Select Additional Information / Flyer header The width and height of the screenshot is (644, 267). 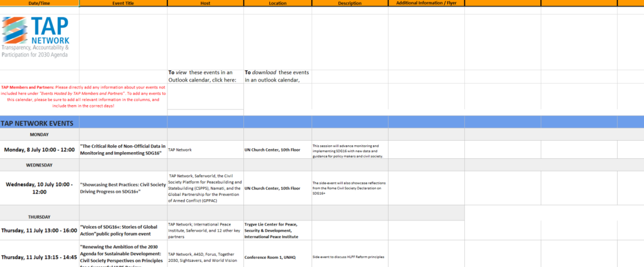pyautogui.click(x=426, y=3)
